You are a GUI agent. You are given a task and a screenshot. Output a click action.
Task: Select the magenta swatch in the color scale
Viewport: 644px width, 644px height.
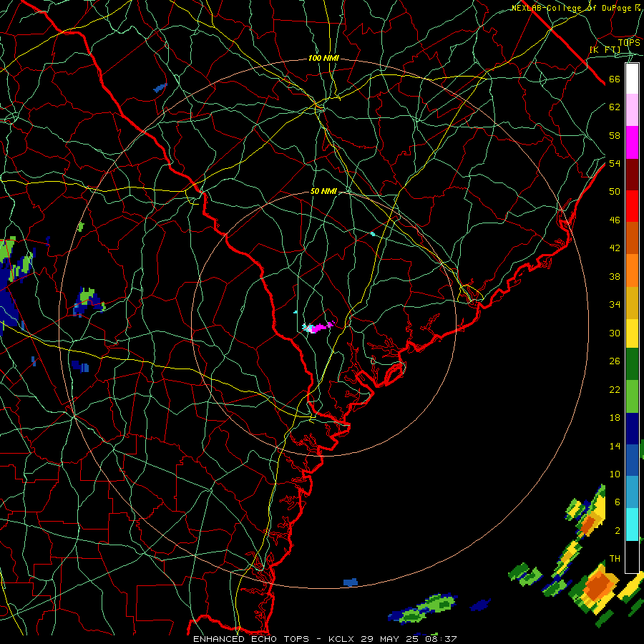pyautogui.click(x=632, y=142)
